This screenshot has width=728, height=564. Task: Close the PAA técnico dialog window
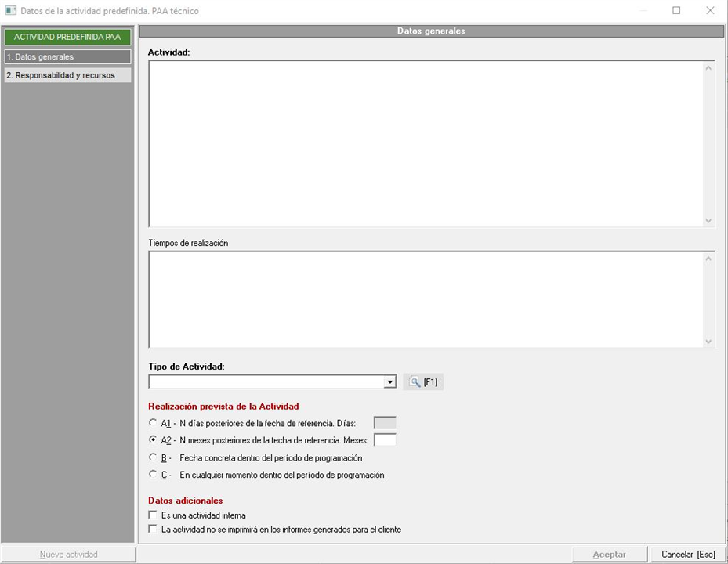click(710, 10)
